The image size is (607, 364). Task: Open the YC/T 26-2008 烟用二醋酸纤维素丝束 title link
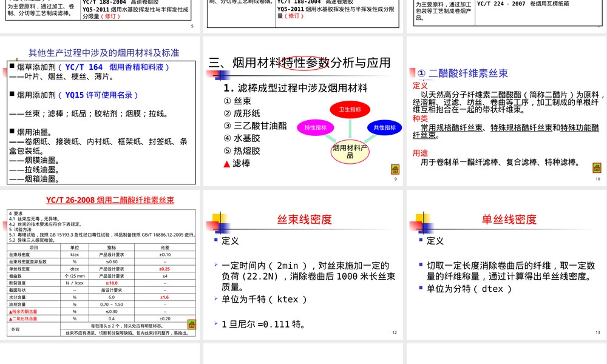pos(110,200)
